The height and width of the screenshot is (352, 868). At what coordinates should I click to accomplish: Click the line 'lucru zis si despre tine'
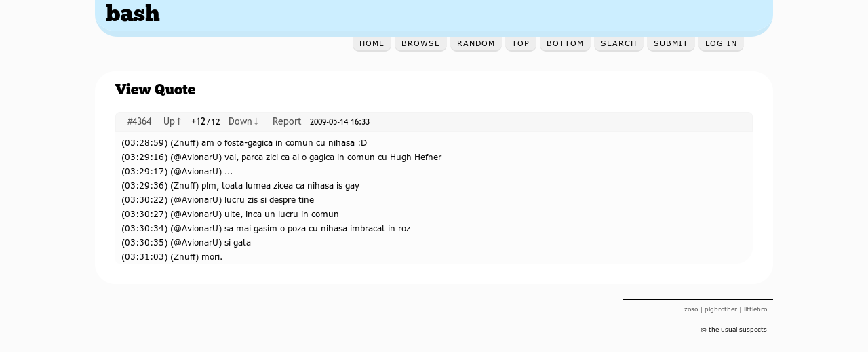tap(218, 199)
